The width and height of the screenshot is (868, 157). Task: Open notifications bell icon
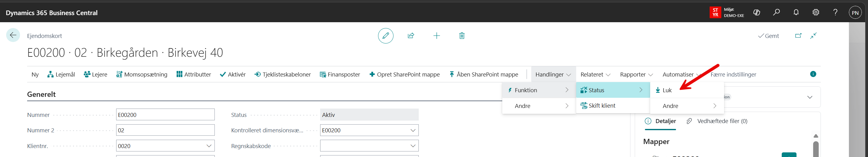(796, 13)
